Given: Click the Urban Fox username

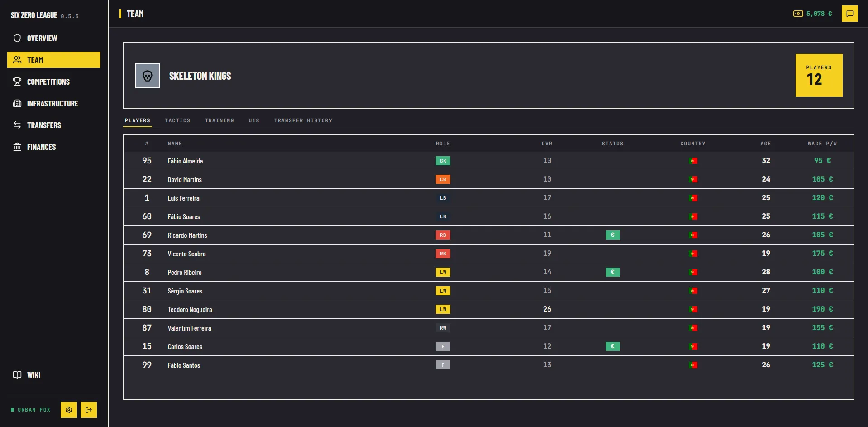Looking at the screenshot, I should click(34, 410).
